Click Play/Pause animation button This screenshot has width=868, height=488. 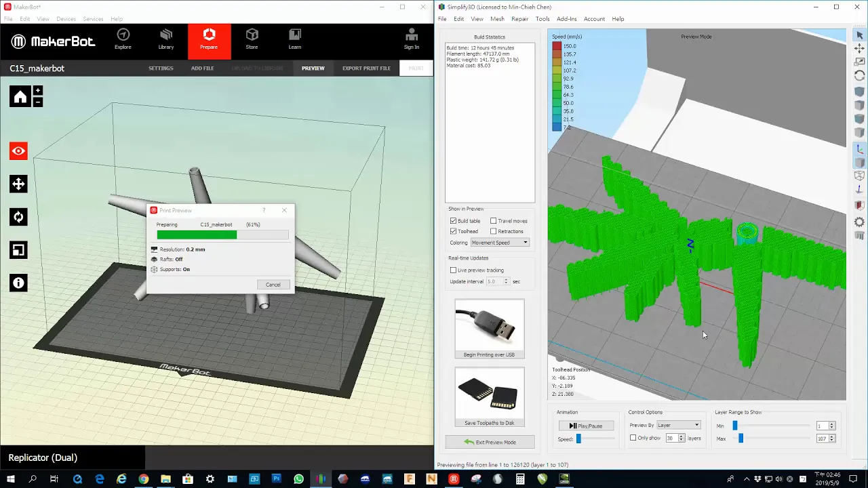[585, 426]
